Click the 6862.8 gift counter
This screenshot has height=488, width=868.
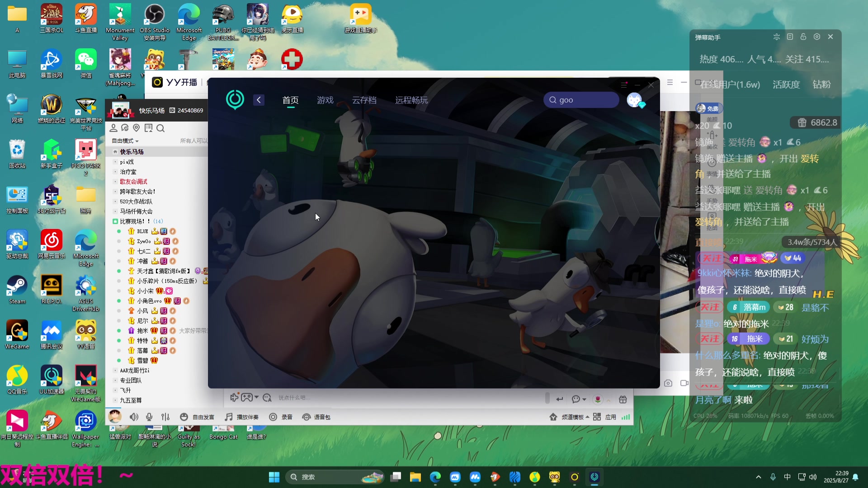(816, 122)
